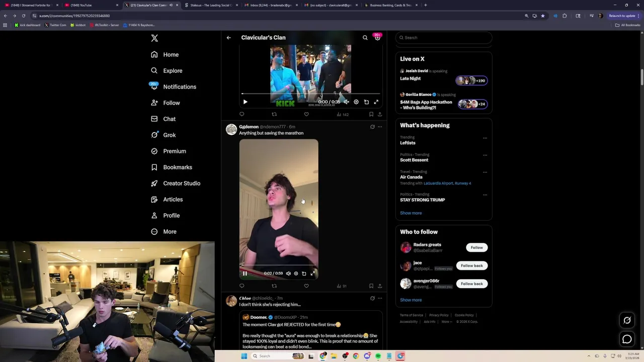The width and height of the screenshot is (644, 362).
Task: Open Kick video playback settings
Action: tap(356, 102)
